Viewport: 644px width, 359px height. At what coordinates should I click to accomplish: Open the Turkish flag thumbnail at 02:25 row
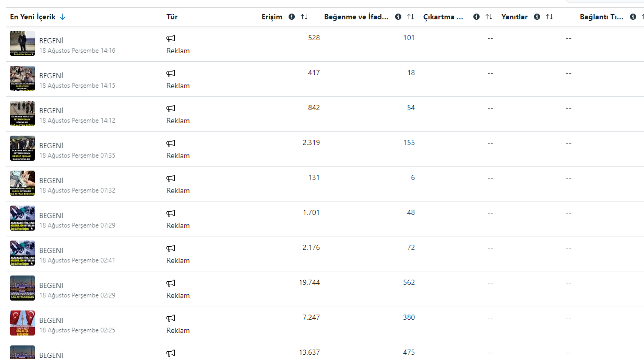(22, 323)
